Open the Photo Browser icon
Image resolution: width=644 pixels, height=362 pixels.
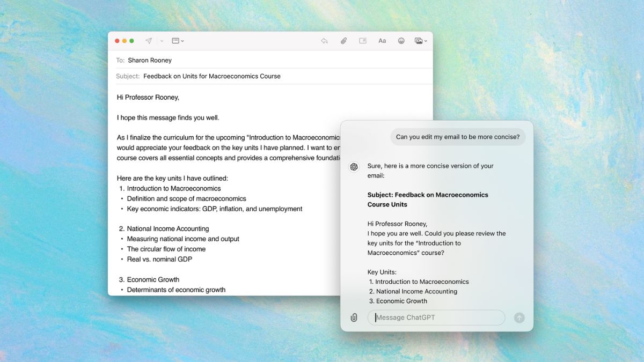point(418,40)
